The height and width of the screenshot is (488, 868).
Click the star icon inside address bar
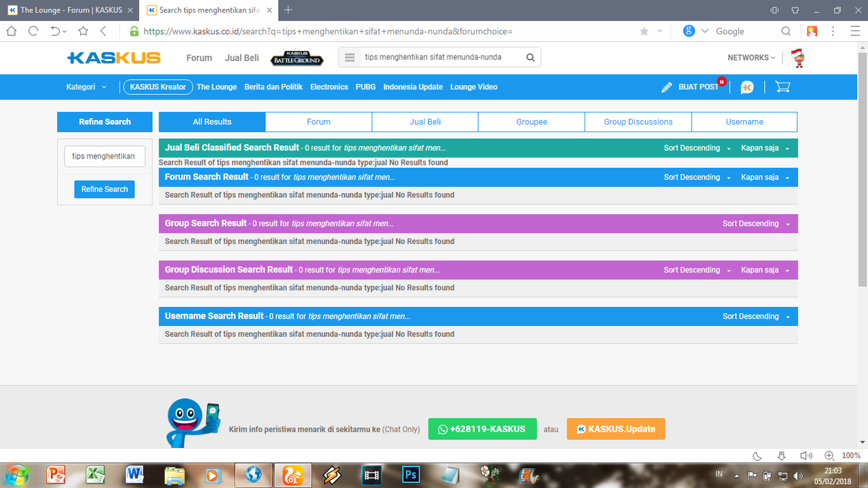coord(644,31)
